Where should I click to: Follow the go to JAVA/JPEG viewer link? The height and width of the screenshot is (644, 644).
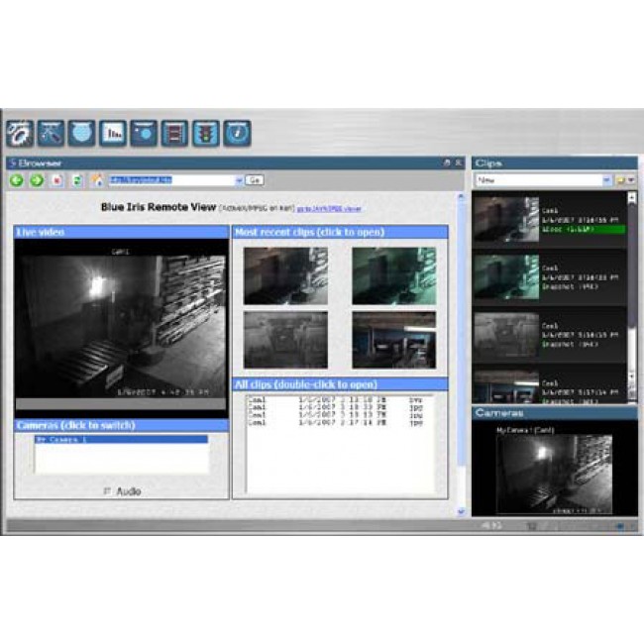[x=329, y=209]
